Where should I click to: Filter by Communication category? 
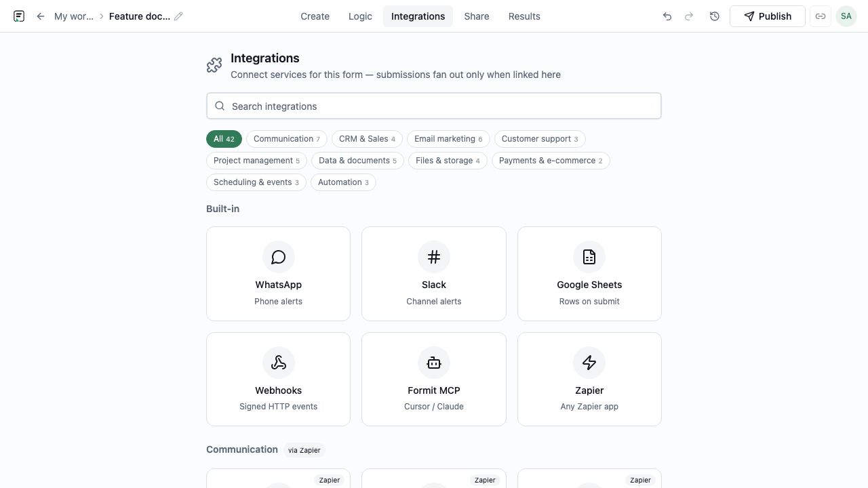tap(287, 139)
